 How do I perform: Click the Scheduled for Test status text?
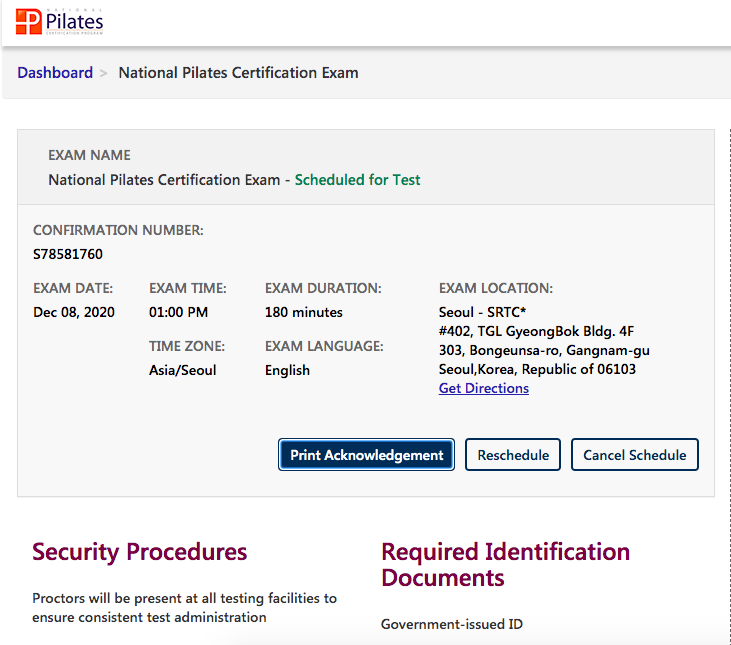pos(357,179)
